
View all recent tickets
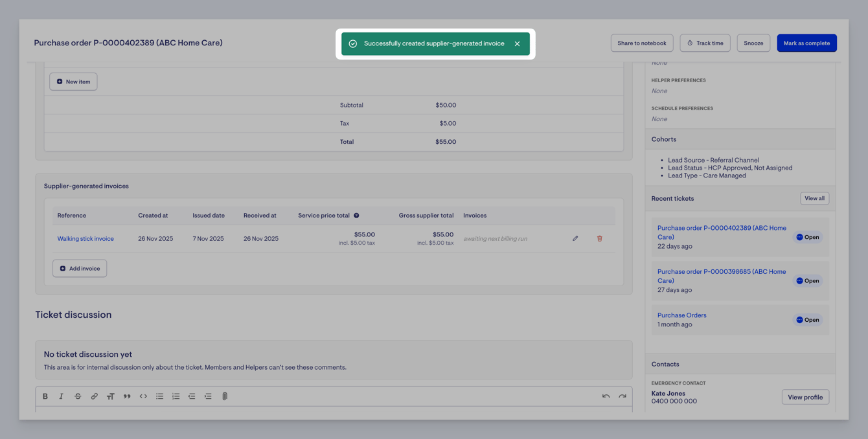pyautogui.click(x=814, y=198)
